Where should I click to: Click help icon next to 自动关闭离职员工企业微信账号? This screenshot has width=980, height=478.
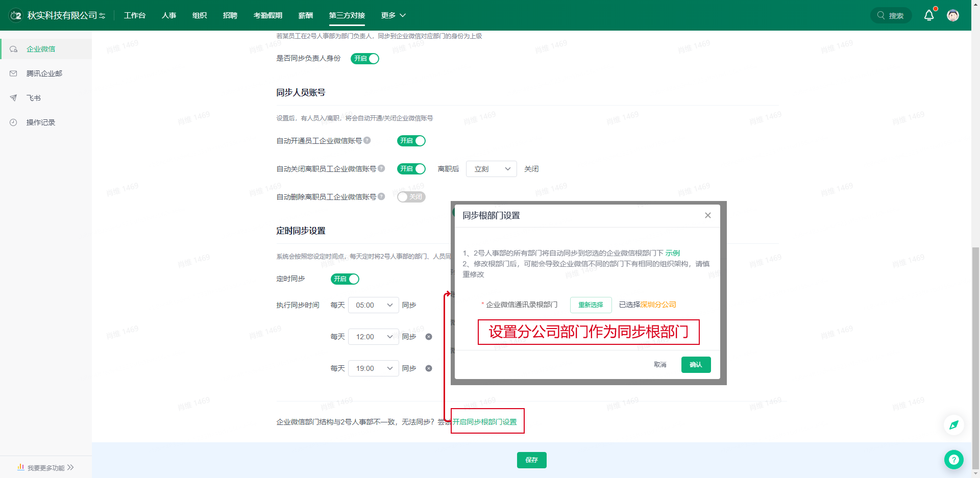(381, 168)
